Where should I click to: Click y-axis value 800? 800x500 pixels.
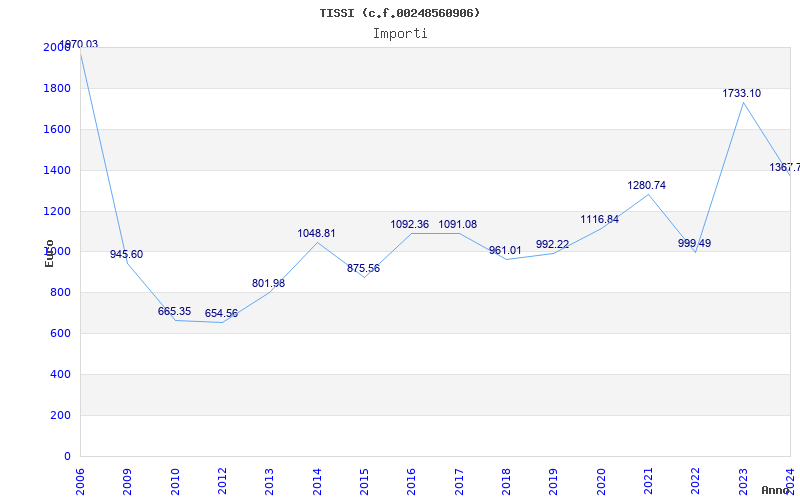pos(61,293)
